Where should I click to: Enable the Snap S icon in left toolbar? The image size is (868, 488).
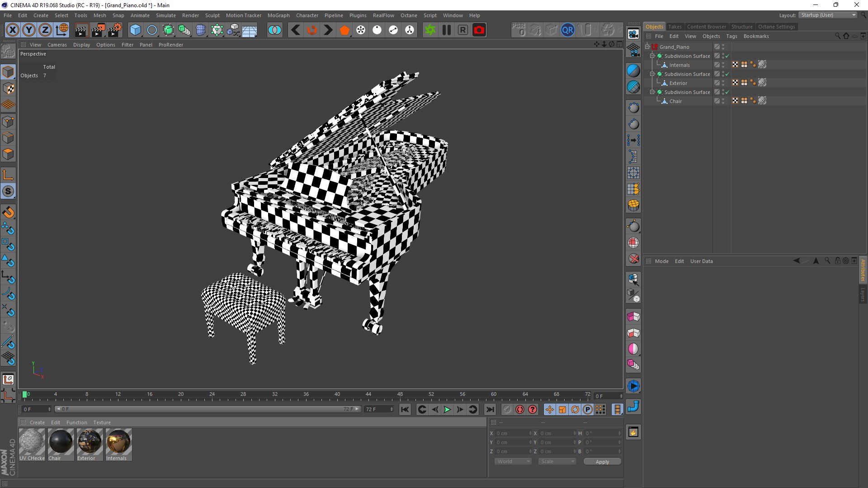pos(8,192)
